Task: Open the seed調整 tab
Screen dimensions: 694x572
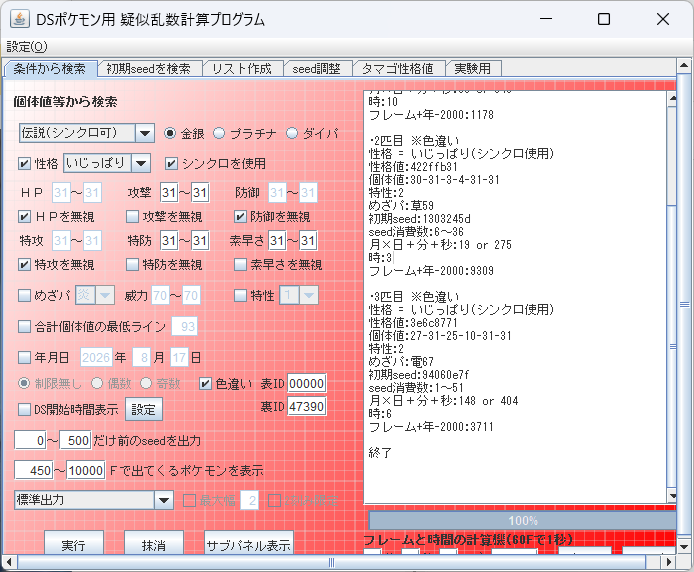Action: [x=316, y=69]
